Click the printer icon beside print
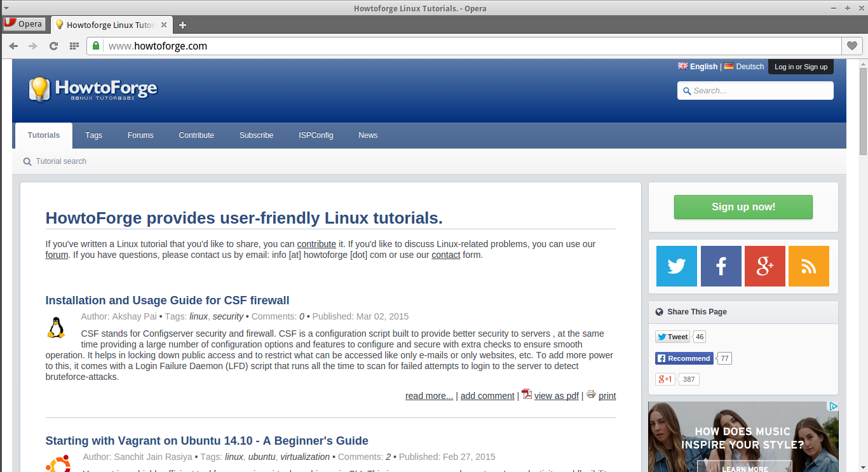The image size is (868, 472). click(x=591, y=394)
